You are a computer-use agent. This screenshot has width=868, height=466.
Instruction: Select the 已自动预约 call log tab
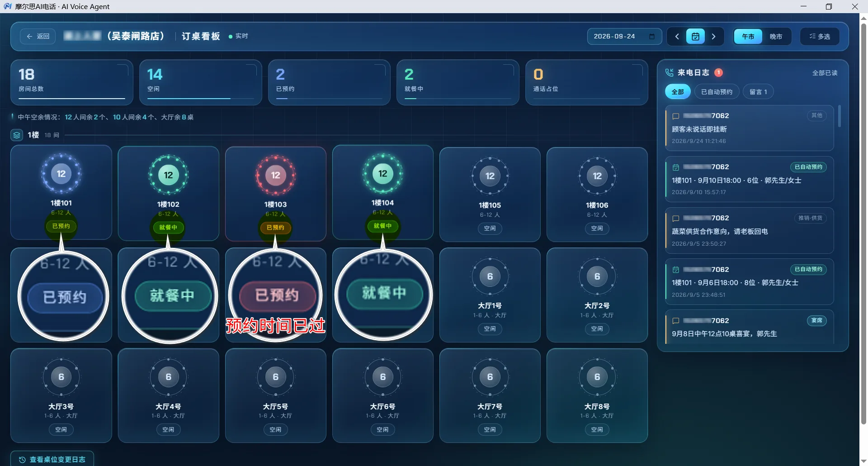tap(717, 92)
